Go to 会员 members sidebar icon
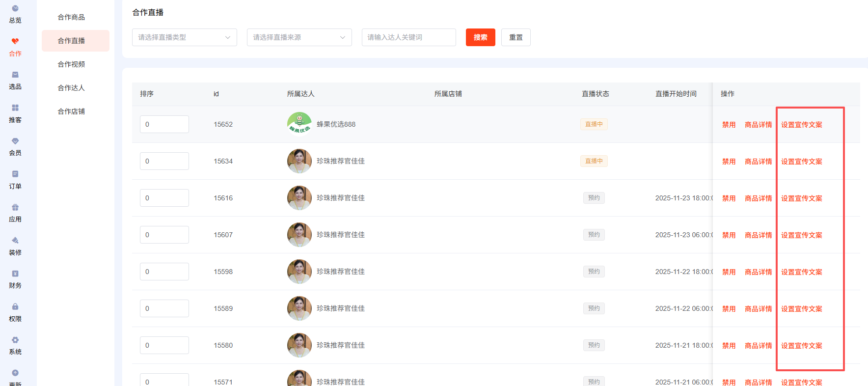This screenshot has height=386, width=868. 15,141
